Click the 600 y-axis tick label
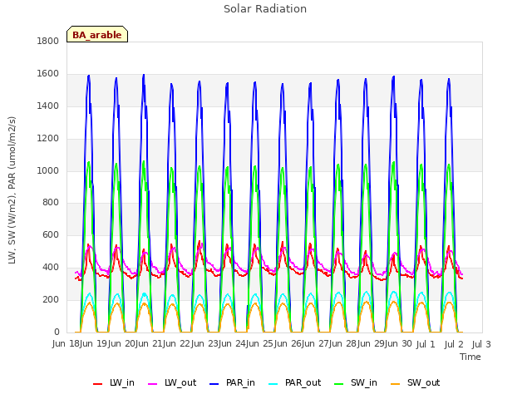The width and height of the screenshot is (532, 399). (x=51, y=234)
